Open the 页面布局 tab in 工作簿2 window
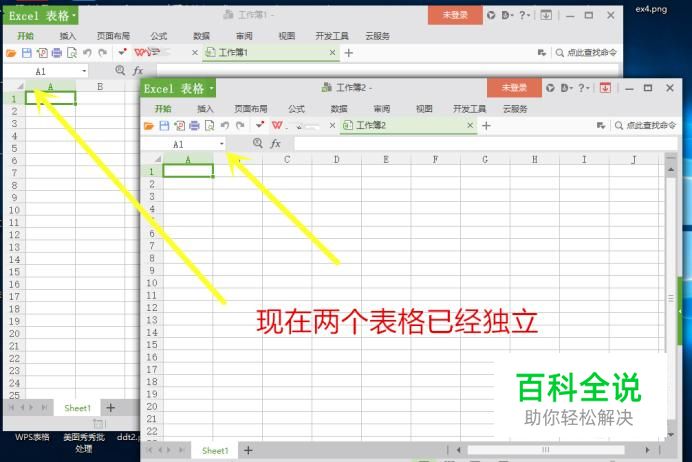The image size is (692, 462). coord(251,109)
